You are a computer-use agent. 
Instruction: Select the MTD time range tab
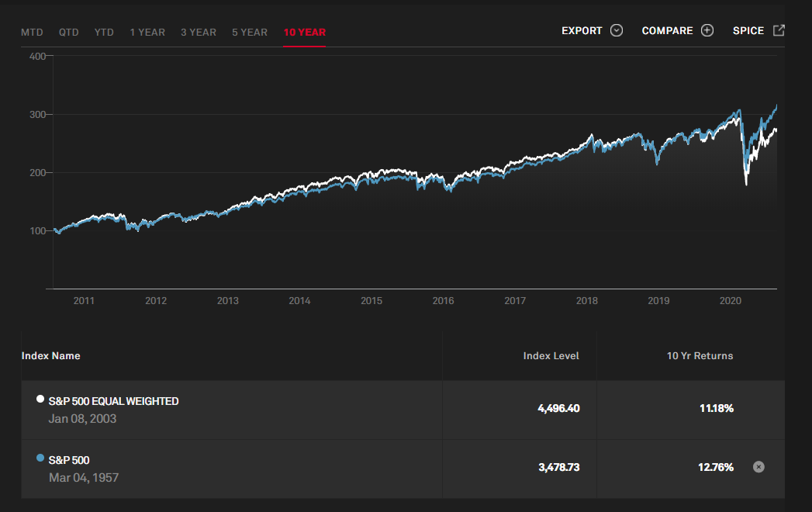(32, 33)
